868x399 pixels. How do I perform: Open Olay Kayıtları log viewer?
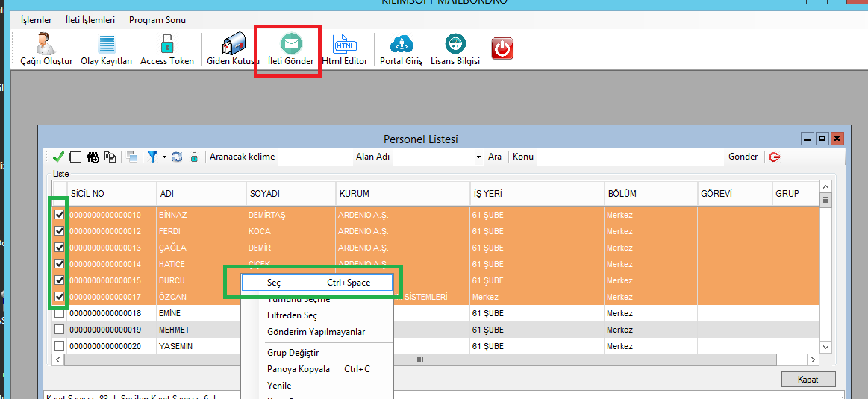click(107, 49)
